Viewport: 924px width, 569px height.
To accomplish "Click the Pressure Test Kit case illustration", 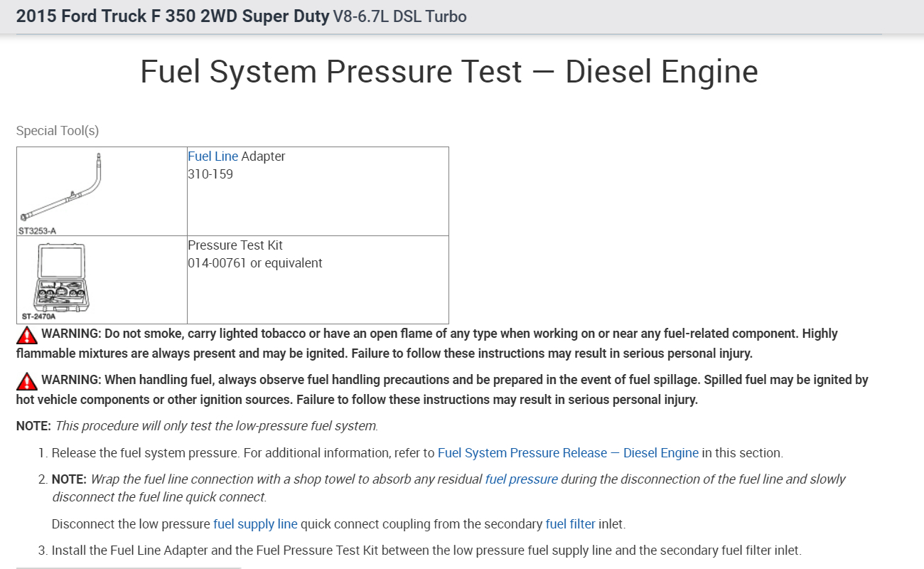I will coord(61,278).
